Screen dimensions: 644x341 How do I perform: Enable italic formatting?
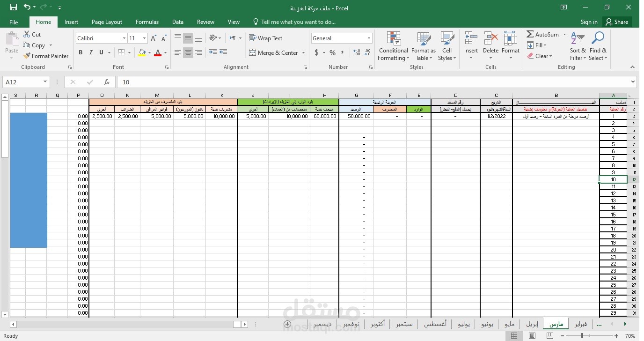(90, 52)
